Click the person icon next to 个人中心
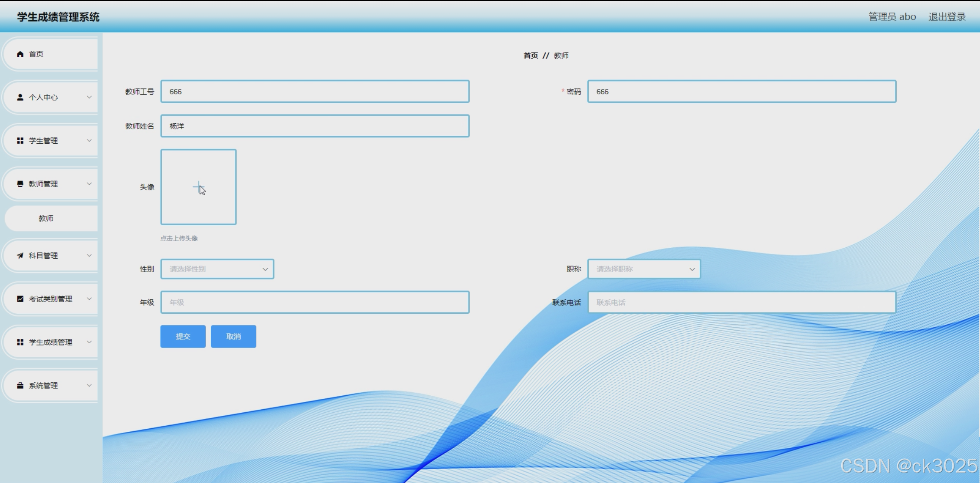The height and width of the screenshot is (483, 980). (x=20, y=97)
